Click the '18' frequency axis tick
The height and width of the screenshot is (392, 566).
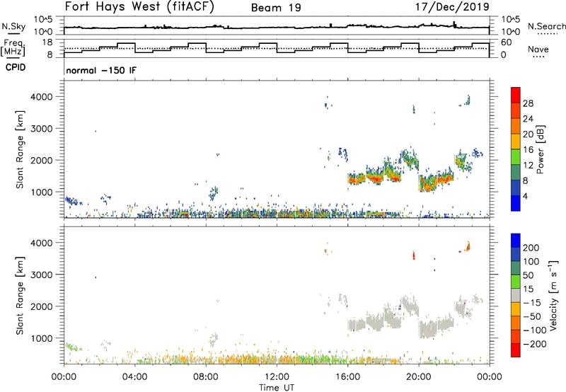point(47,42)
